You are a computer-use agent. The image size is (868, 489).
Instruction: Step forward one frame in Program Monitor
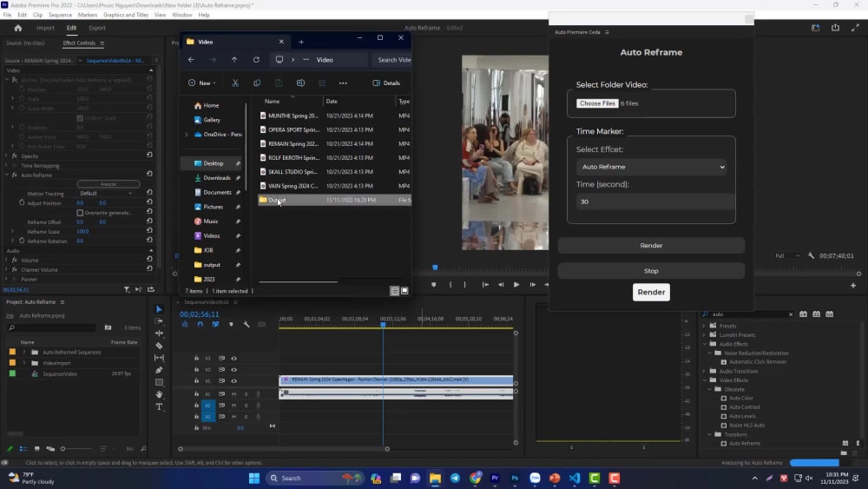(533, 285)
